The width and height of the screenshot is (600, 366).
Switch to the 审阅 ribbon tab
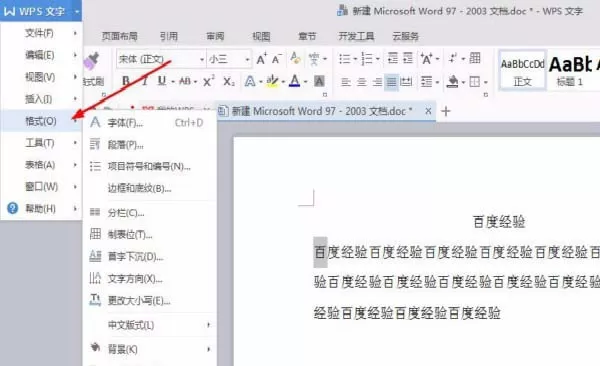tap(215, 36)
